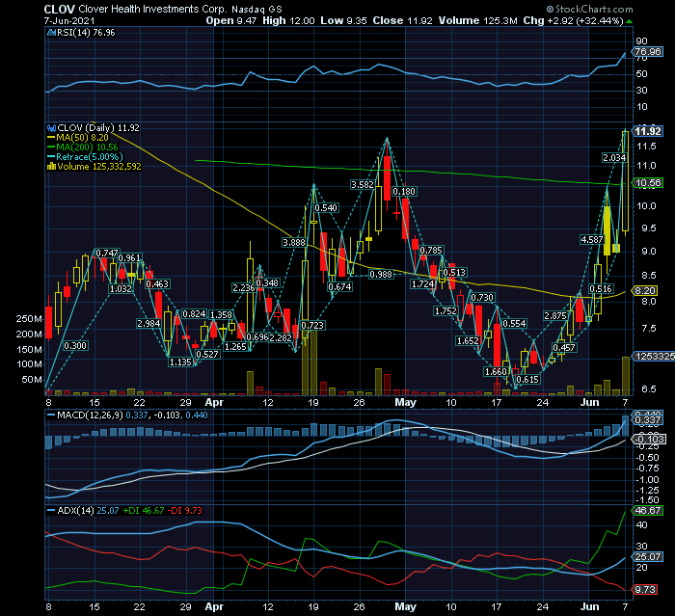Click the 11.92 last price axis tag
The width and height of the screenshot is (675, 616).
[648, 131]
